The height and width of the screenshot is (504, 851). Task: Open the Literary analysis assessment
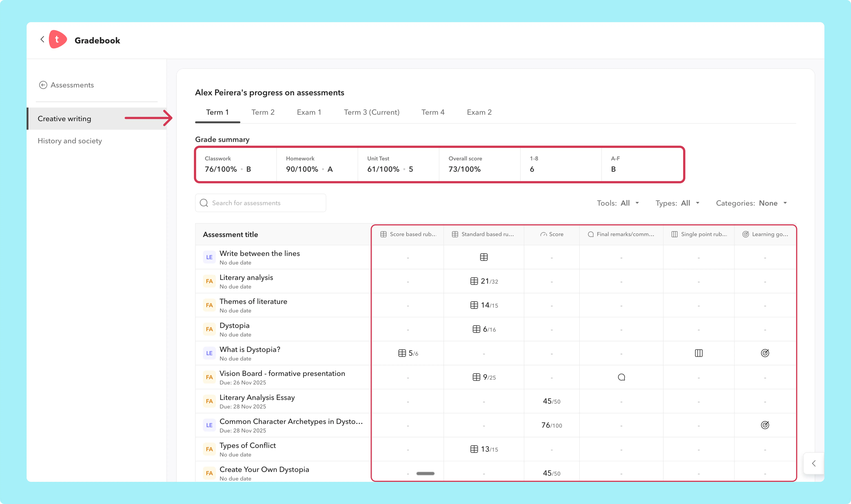click(246, 277)
